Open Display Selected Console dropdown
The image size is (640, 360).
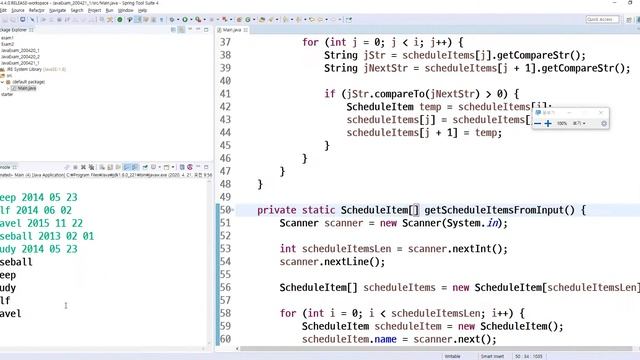coord(160,167)
